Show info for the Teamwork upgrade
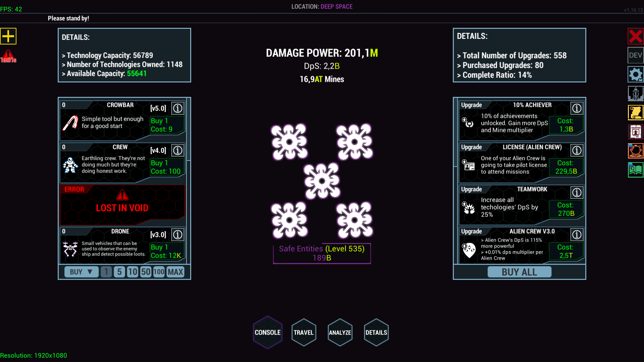644x362 pixels. [x=577, y=192]
